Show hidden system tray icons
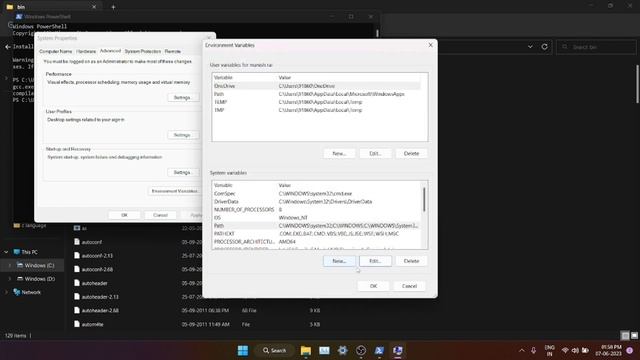 [x=522, y=351]
